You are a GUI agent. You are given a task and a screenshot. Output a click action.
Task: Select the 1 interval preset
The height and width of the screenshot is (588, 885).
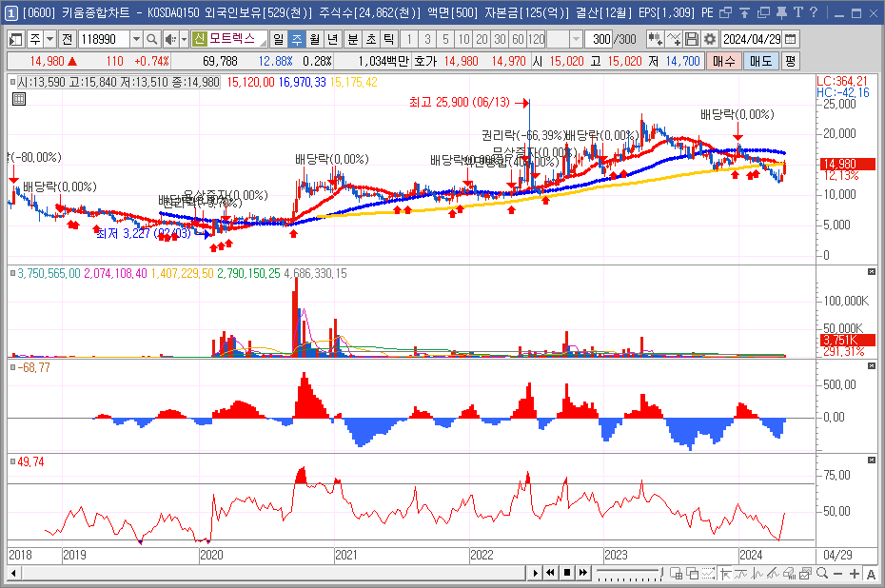point(409,39)
